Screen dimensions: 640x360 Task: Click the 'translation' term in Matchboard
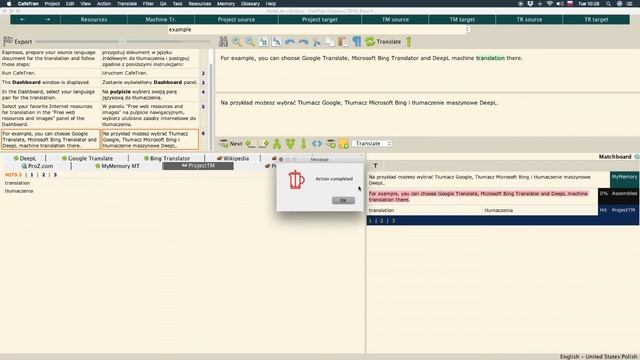[x=381, y=210]
